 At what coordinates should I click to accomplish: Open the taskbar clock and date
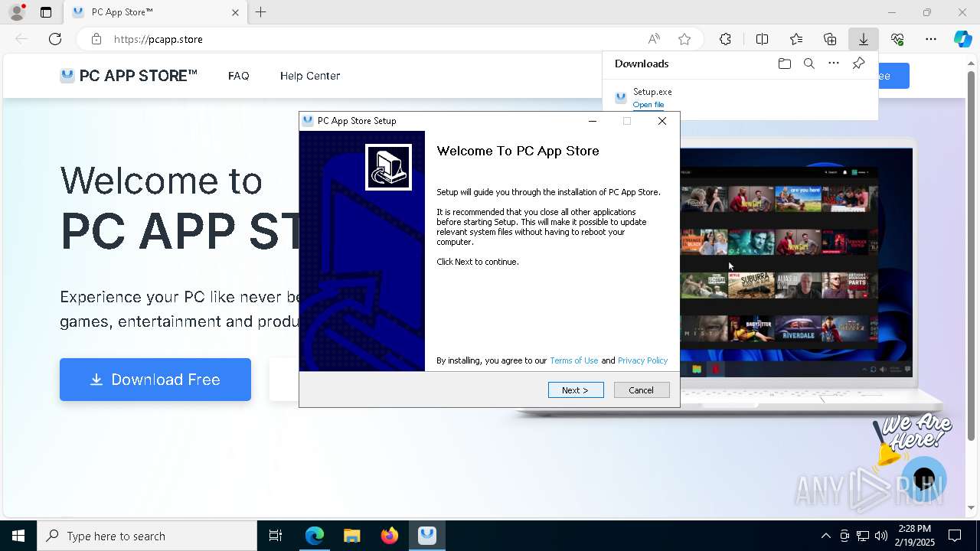pyautogui.click(x=915, y=536)
